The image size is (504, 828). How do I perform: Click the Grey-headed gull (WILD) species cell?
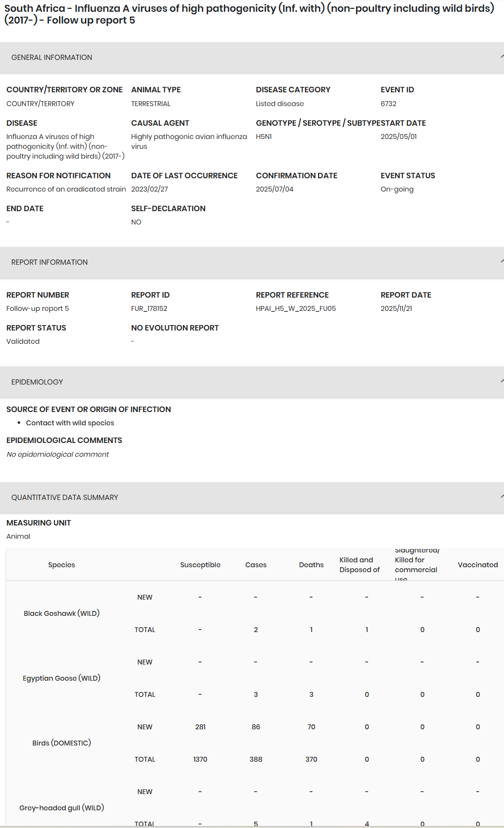point(62,808)
